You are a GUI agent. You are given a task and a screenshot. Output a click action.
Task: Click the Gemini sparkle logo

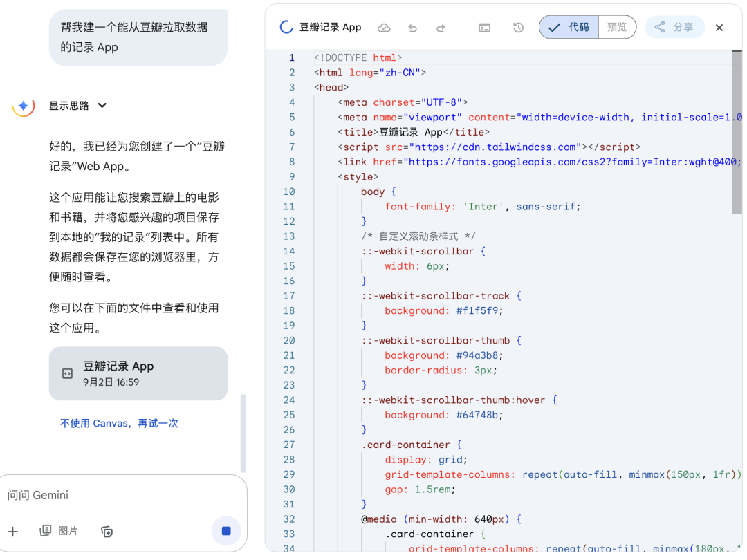pyautogui.click(x=24, y=106)
